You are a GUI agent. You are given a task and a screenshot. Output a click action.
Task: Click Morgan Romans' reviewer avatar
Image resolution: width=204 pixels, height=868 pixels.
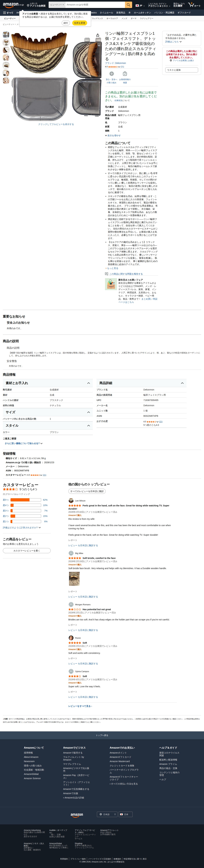click(71, 604)
